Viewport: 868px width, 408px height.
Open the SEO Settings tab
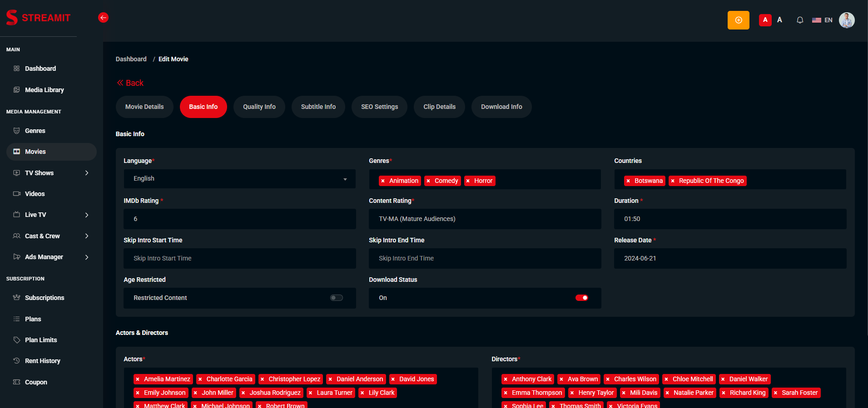point(379,107)
